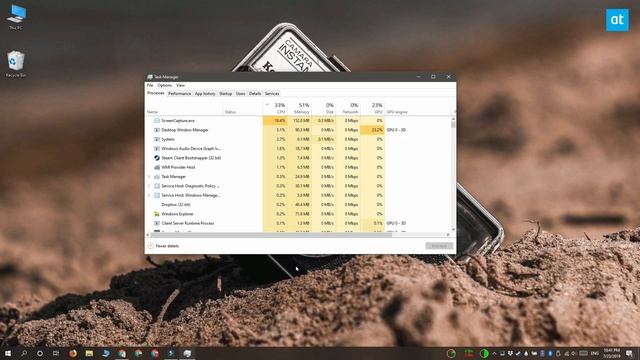Image resolution: width=640 pixels, height=360 pixels.
Task: Sort by the Memory column header
Action: 299,108
